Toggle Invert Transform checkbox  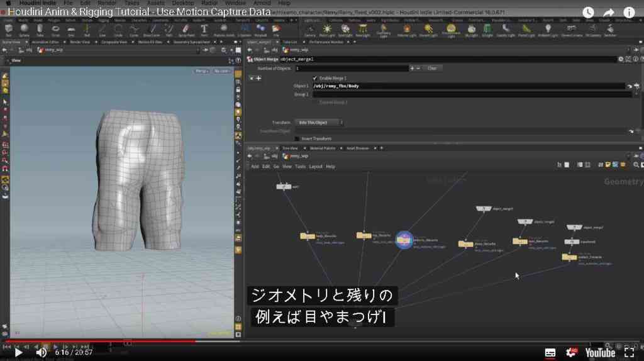tap(297, 139)
